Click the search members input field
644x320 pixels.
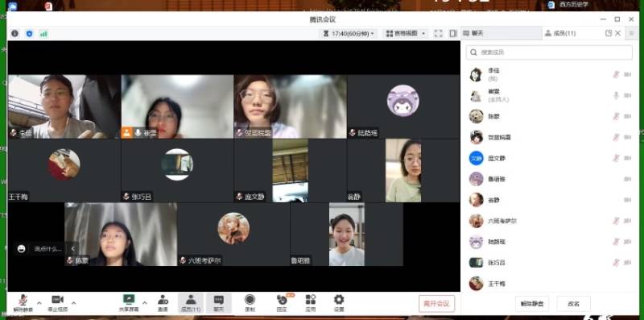click(550, 52)
